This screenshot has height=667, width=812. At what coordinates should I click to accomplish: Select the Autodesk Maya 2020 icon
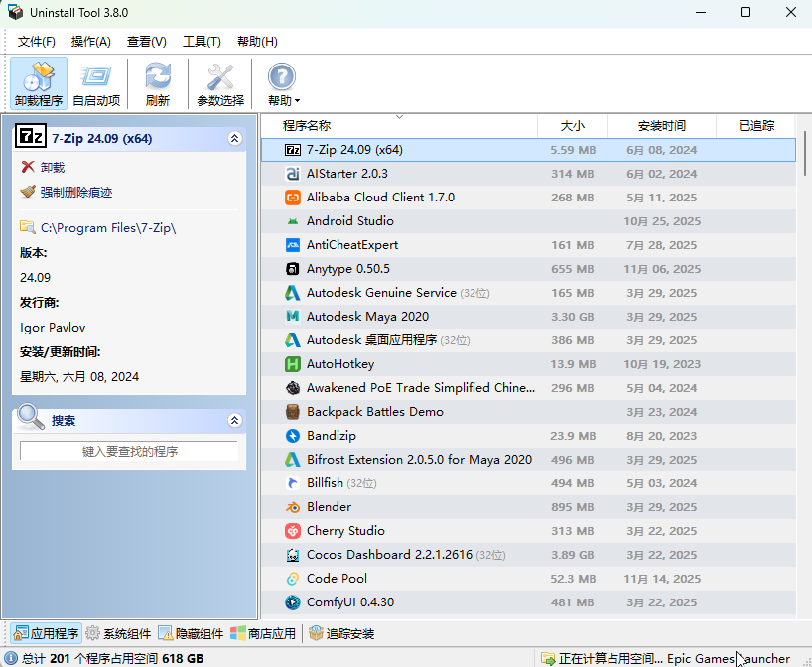(293, 317)
